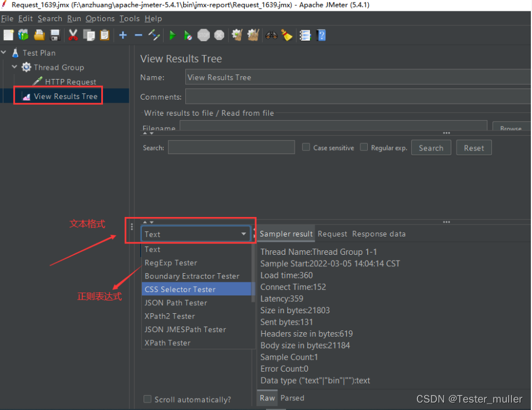Open the Search menu

[x=50, y=18]
